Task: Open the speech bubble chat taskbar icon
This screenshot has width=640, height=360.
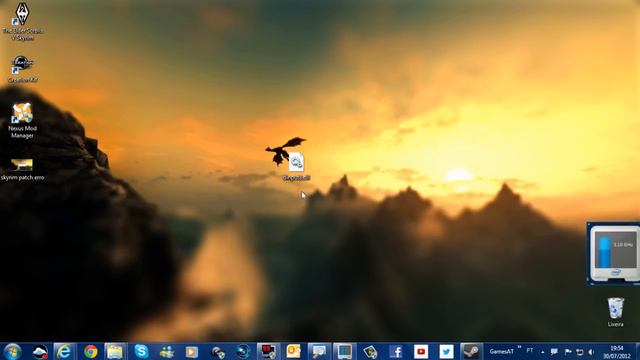Action: click(319, 351)
